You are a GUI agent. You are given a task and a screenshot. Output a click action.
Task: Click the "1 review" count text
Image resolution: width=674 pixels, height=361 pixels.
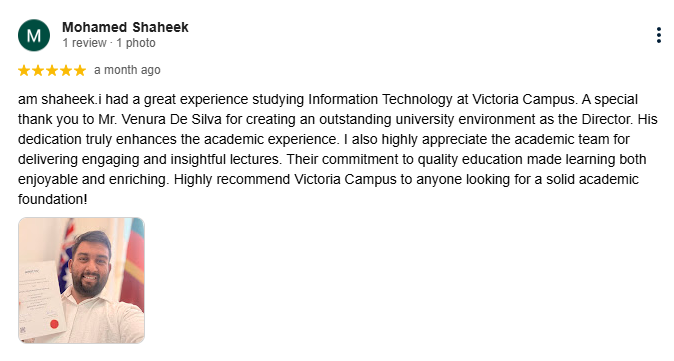84,43
